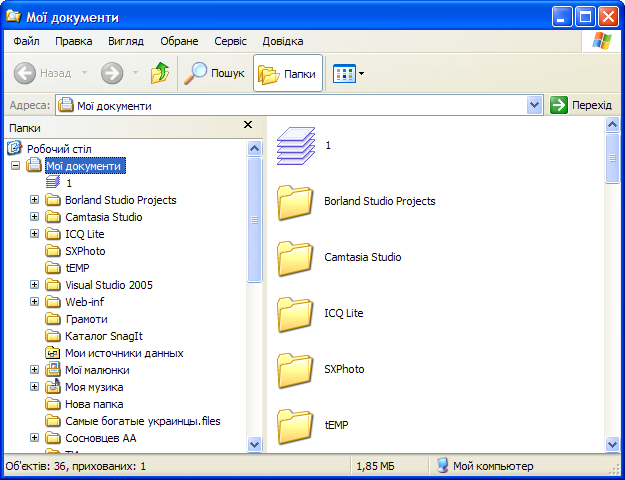Click ICQ Lite folder icon in tree
The image size is (625, 480).
(53, 234)
